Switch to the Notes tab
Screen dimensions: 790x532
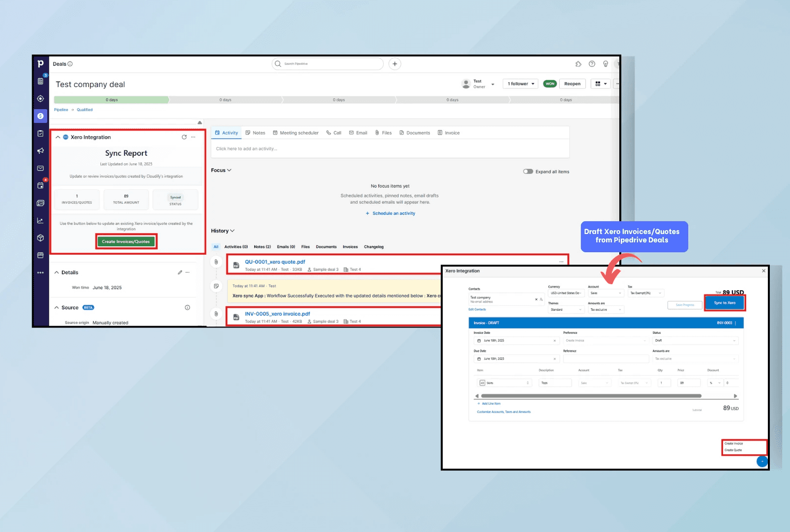coord(255,133)
